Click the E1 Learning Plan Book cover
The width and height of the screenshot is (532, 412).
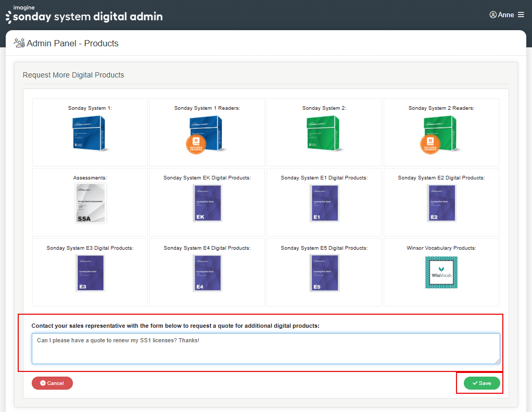(324, 203)
